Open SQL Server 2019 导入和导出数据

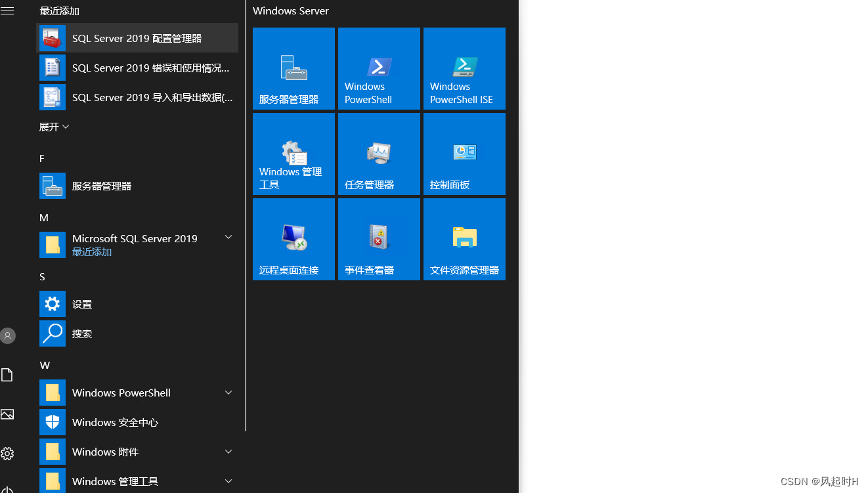[137, 96]
